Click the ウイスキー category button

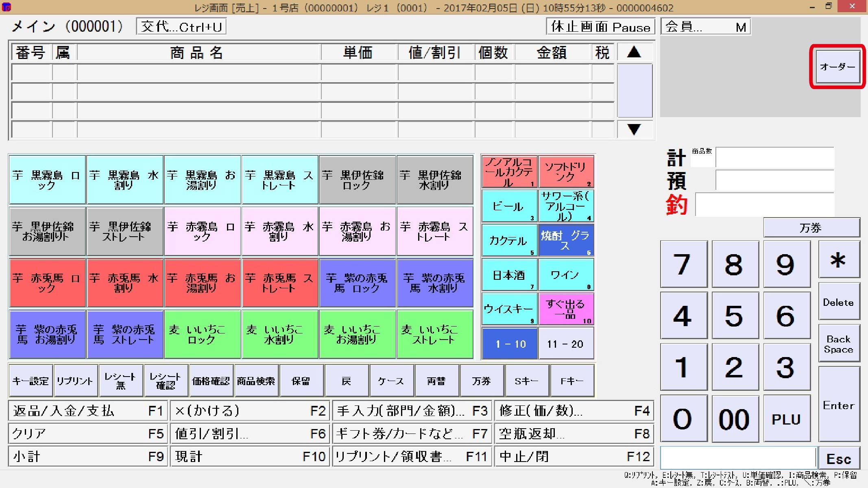[508, 309]
